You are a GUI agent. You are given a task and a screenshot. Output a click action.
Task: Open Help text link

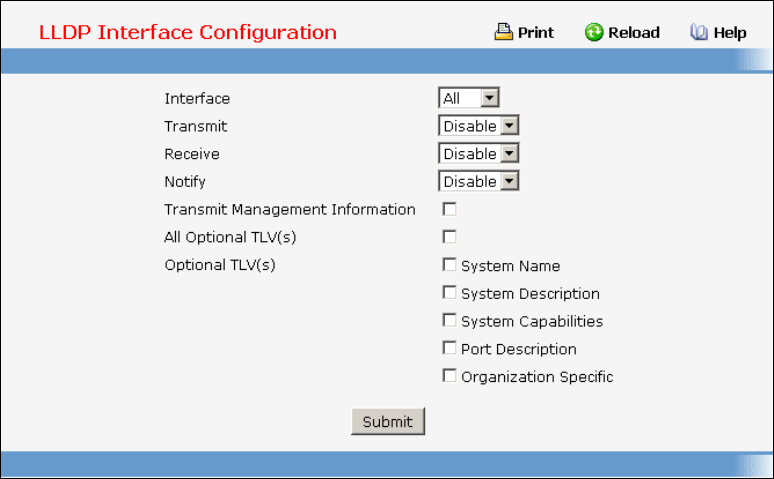coord(730,33)
